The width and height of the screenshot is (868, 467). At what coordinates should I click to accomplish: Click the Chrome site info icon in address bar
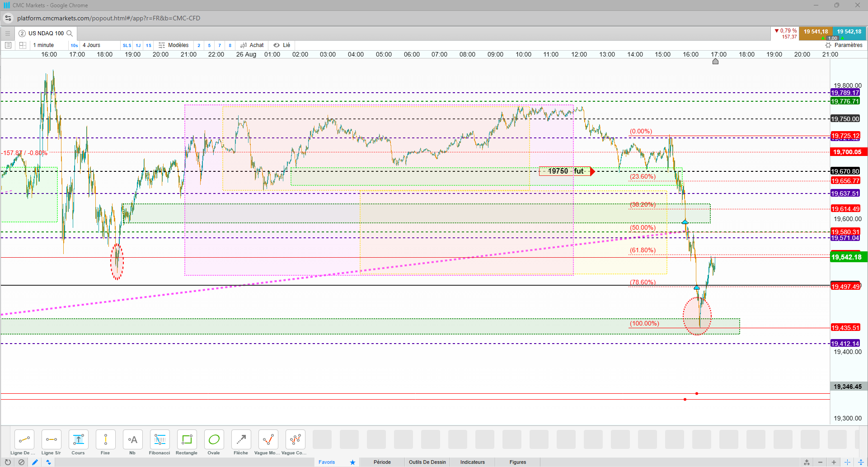[x=8, y=18]
